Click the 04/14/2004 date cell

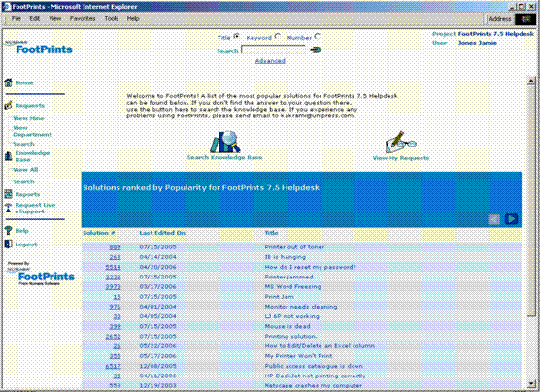click(157, 257)
